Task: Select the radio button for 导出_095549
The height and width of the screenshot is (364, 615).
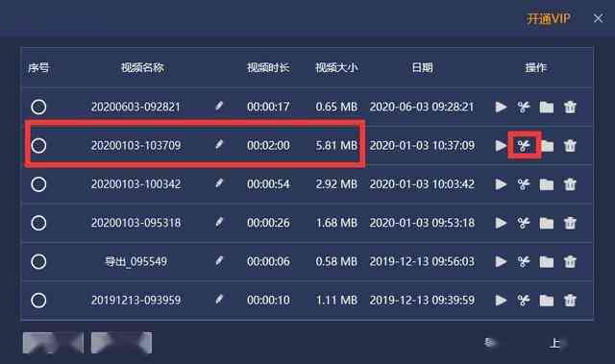Action: (x=38, y=261)
